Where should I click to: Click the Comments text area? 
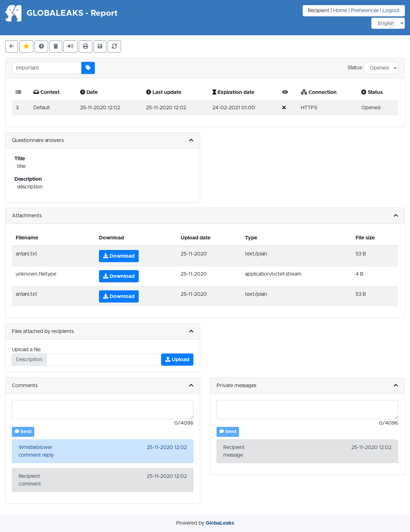point(102,410)
